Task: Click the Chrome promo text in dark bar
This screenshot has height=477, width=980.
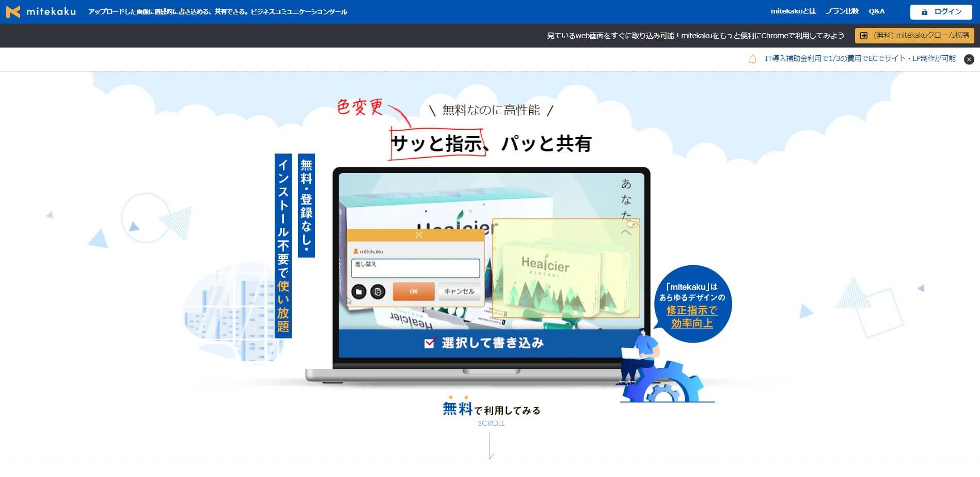Action: (x=696, y=36)
